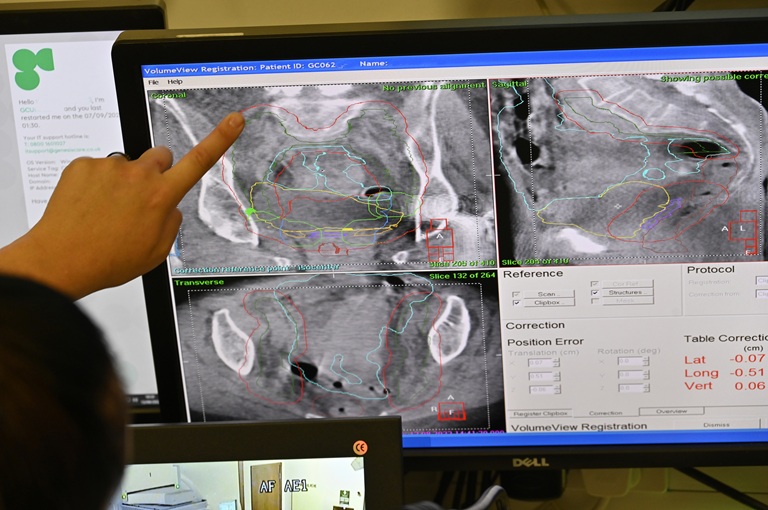Viewport: 768px width, 510px height.
Task: Open the Registration protocol dropdown
Action: pyautogui.click(x=762, y=281)
